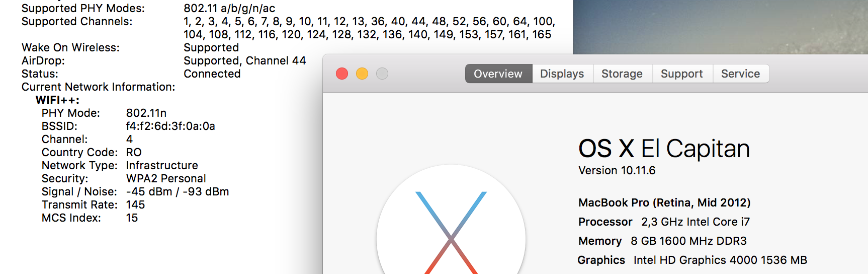This screenshot has width=868, height=274.
Task: Select MacBook Pro (Retina, Mid 2012) text
Action: coord(664,202)
